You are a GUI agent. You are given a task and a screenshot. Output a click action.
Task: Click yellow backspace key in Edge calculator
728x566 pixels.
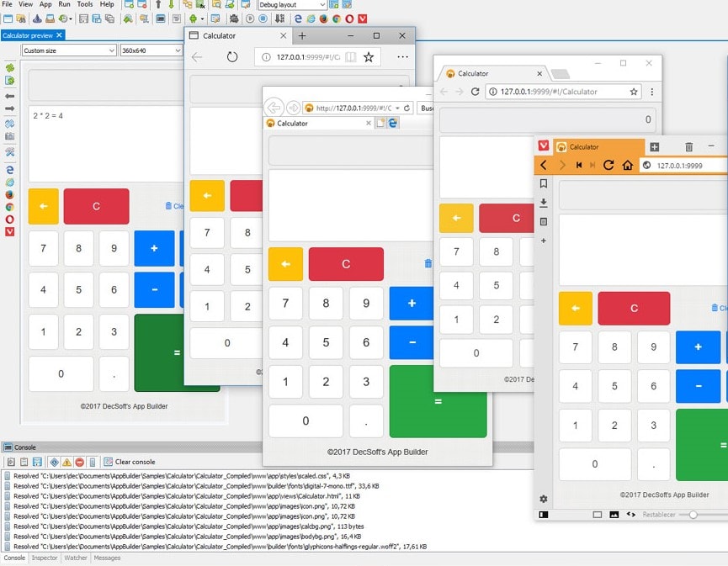tap(207, 196)
